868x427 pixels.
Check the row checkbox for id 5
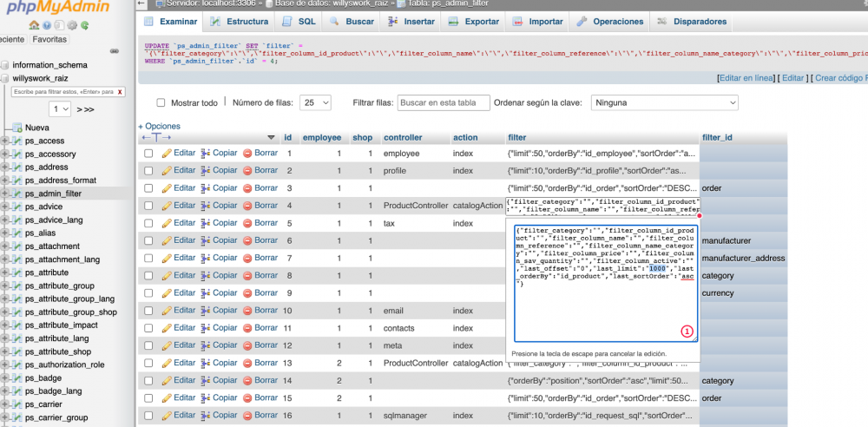click(148, 224)
